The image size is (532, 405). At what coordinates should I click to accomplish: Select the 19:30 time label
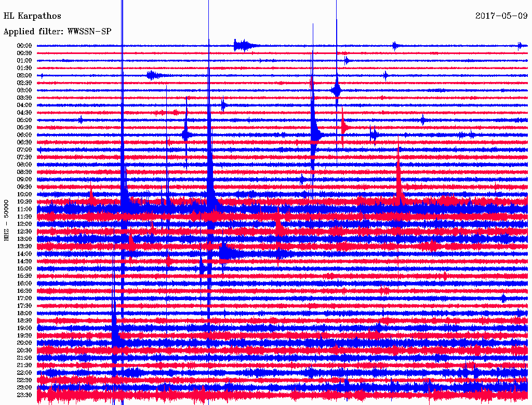(24, 336)
